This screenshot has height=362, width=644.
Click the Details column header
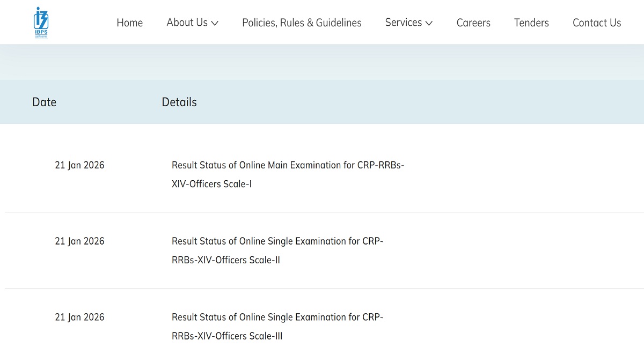[179, 102]
